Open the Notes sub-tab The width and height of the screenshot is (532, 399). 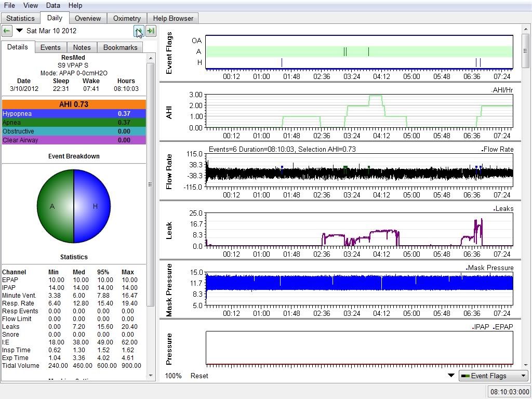point(82,47)
